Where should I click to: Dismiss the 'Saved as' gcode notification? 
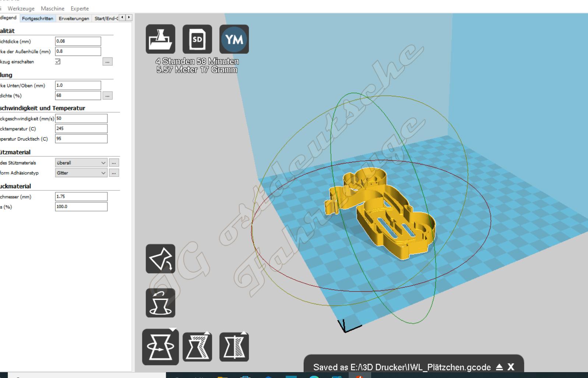click(x=511, y=367)
